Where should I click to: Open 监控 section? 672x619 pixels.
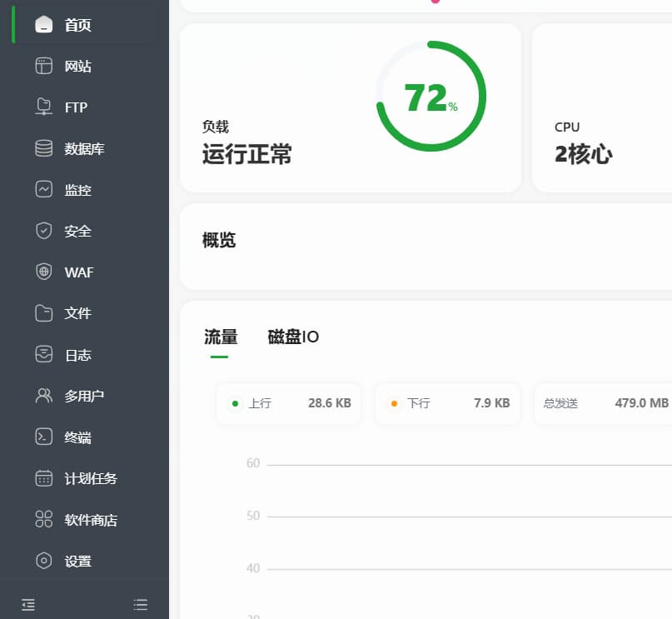point(78,190)
